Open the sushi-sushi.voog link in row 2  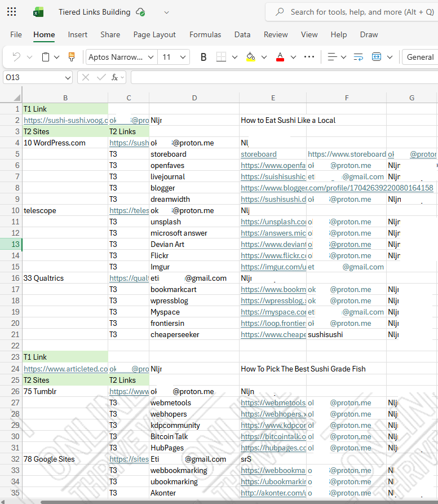pyautogui.click(x=65, y=120)
